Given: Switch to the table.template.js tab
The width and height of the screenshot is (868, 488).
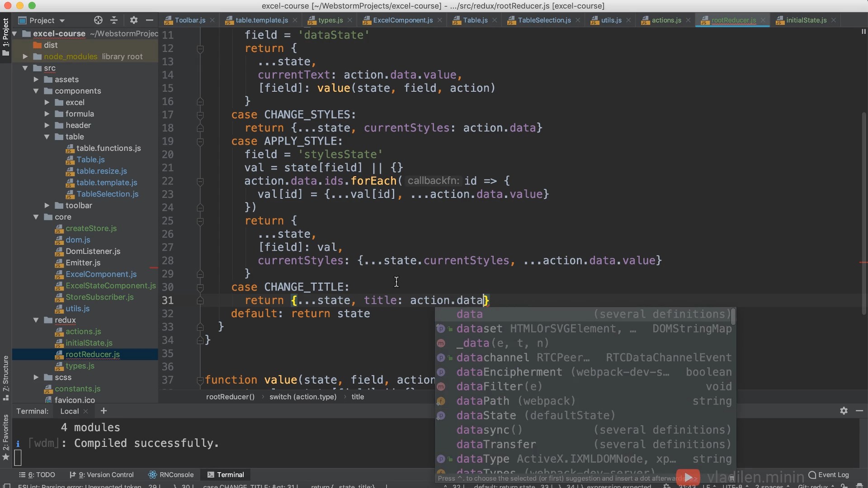Looking at the screenshot, I should [261, 20].
